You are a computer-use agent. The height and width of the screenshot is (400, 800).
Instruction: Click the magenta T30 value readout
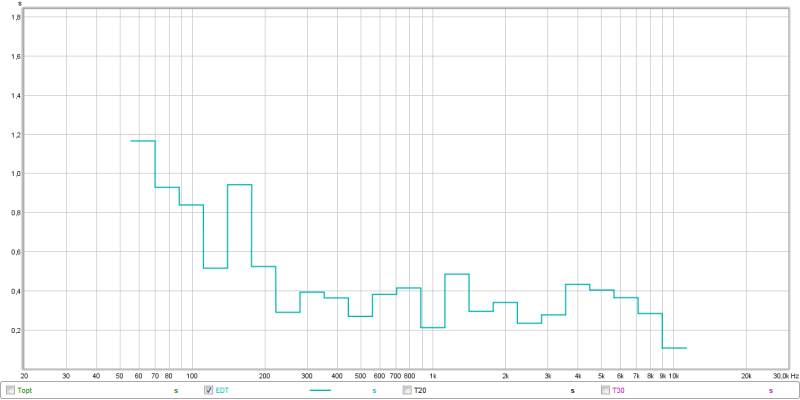tap(770, 390)
